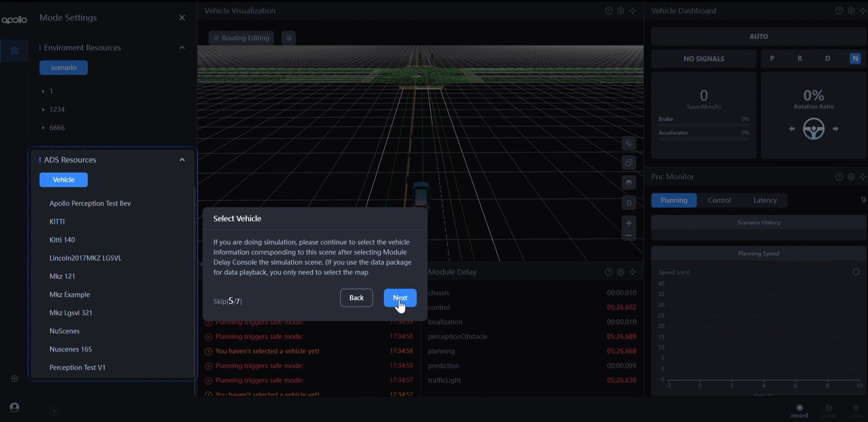Choose the Mkz Example vehicle
Image resolution: width=868 pixels, height=422 pixels.
click(x=70, y=295)
